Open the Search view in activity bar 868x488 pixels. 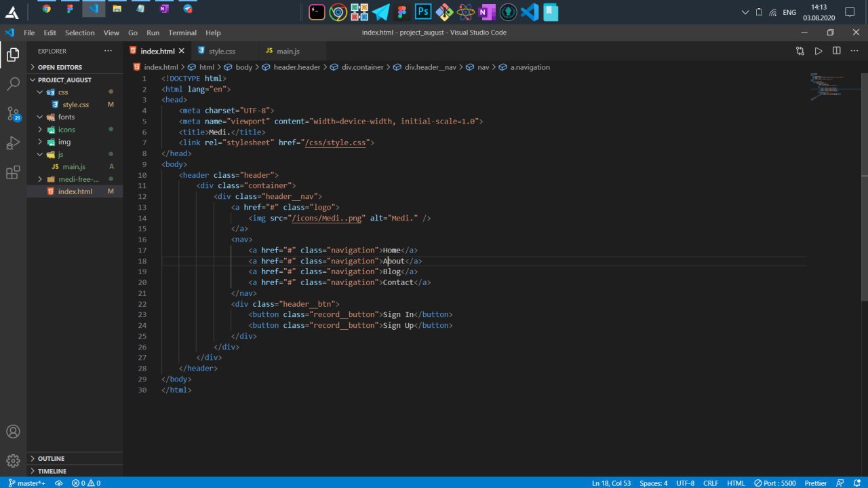click(x=13, y=84)
